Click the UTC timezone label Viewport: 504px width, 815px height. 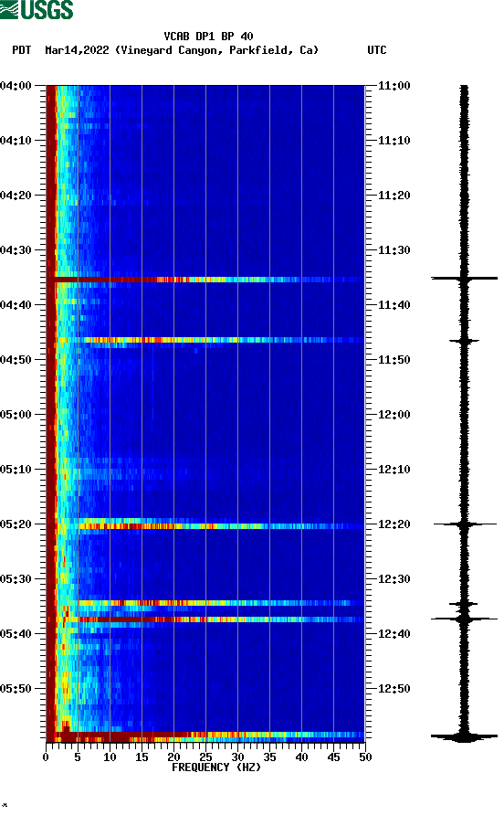(377, 50)
